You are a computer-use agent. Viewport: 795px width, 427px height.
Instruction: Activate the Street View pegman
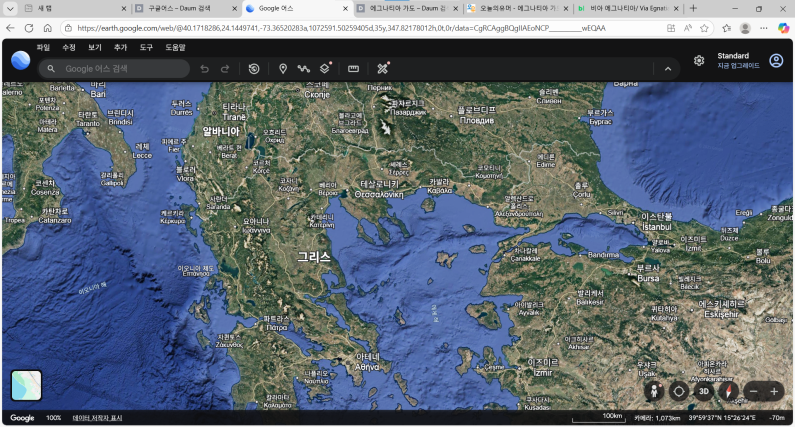tap(655, 392)
